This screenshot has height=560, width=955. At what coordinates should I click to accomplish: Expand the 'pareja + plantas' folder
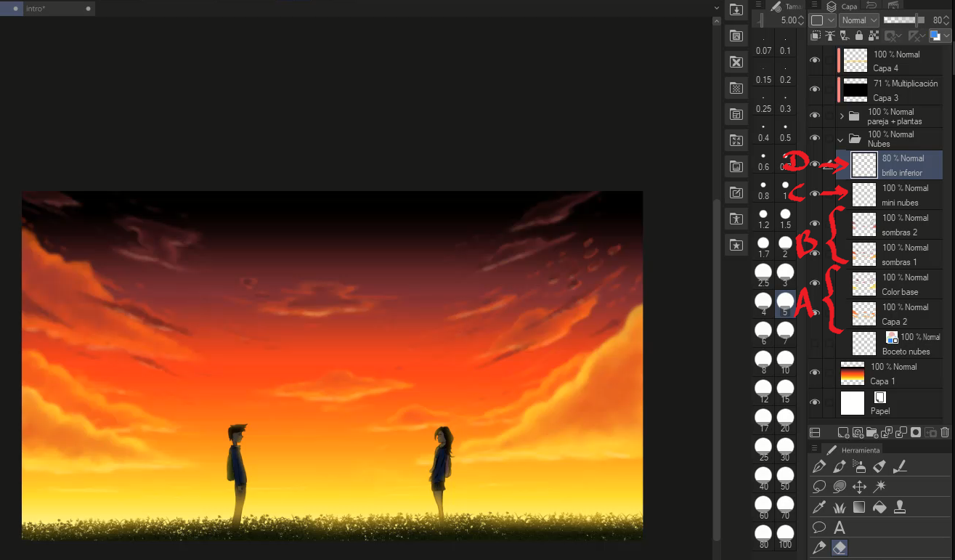pyautogui.click(x=842, y=116)
